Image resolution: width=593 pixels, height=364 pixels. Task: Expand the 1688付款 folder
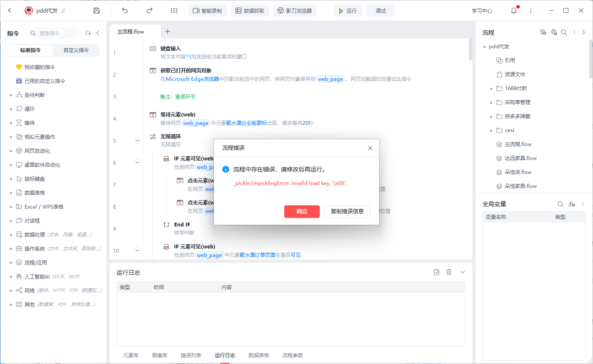pos(491,88)
